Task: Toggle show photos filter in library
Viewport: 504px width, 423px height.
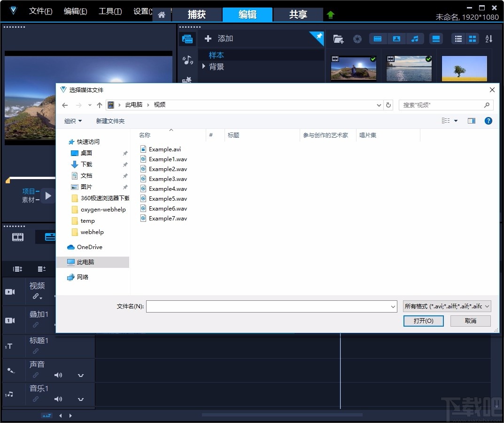Action: [x=396, y=39]
